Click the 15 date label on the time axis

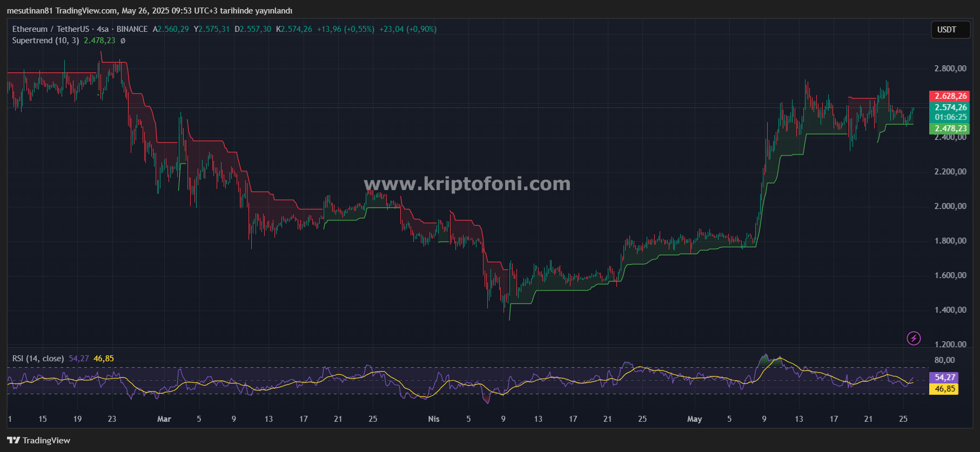43,419
